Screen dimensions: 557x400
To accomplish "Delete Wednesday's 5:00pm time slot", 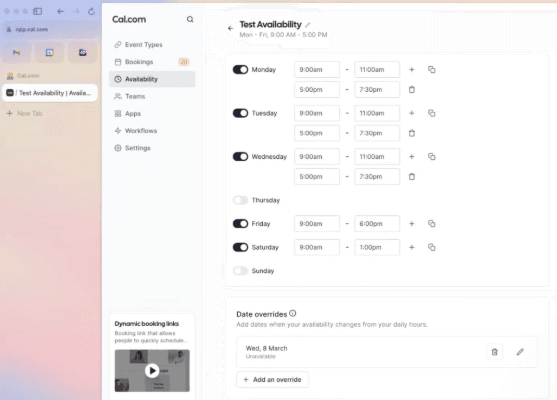I will [x=412, y=177].
